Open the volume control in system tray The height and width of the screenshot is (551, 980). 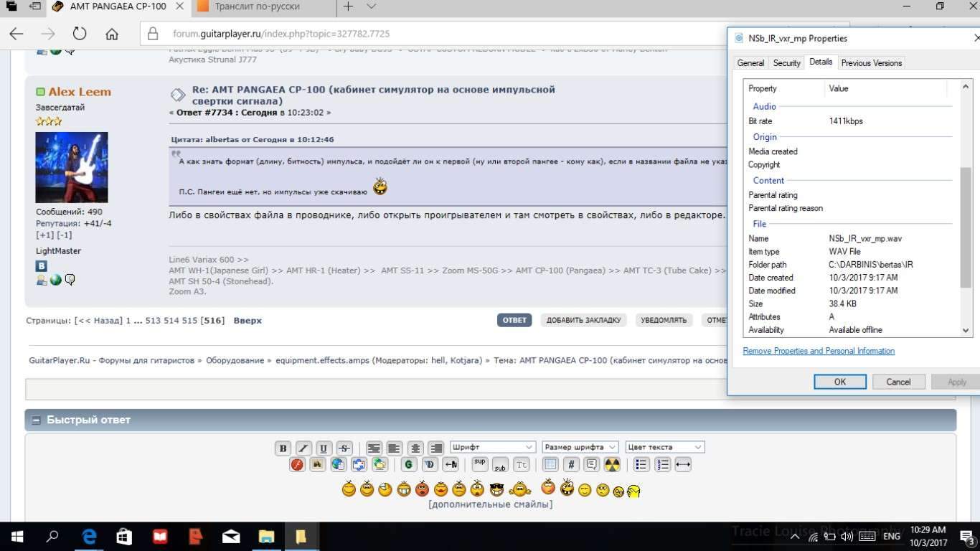847,537
